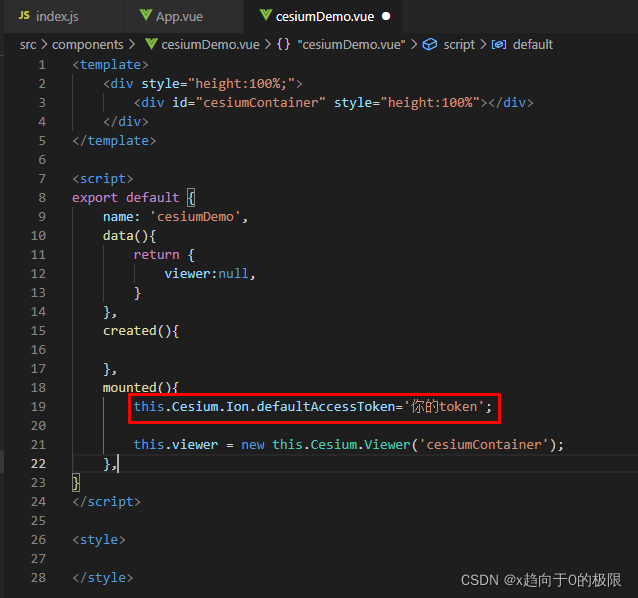Click the Vue icon on App.vue tab
Viewport: 638px width, 598px height.
146,15
